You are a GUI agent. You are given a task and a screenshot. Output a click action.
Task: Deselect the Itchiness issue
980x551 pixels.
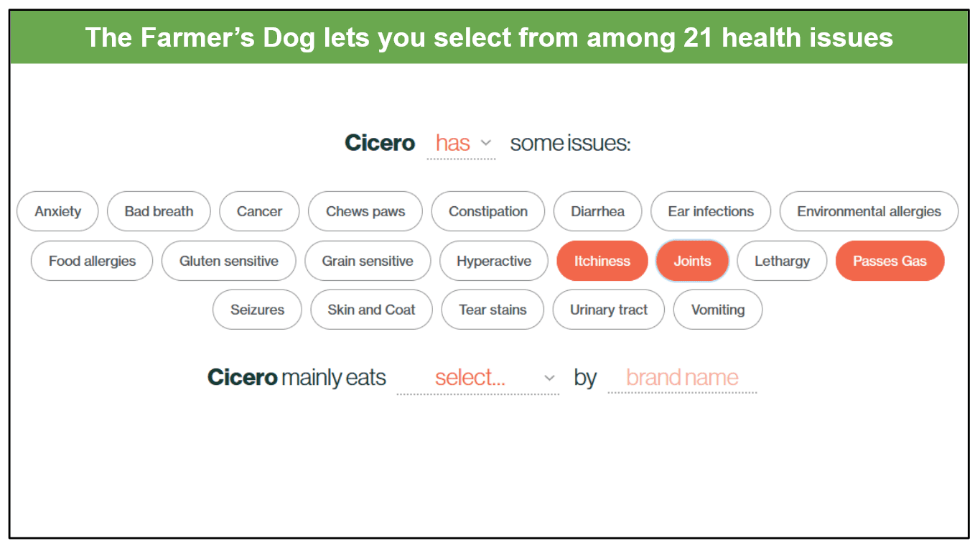tap(602, 261)
